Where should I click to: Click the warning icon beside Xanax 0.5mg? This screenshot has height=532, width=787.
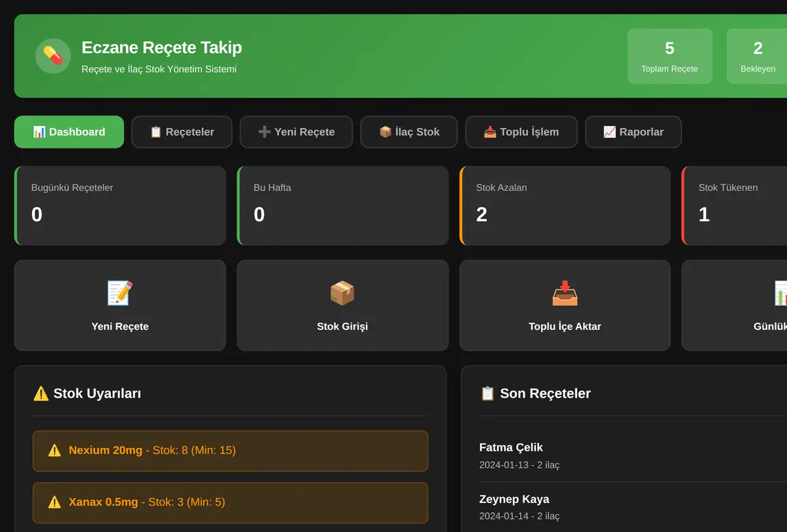point(54,502)
